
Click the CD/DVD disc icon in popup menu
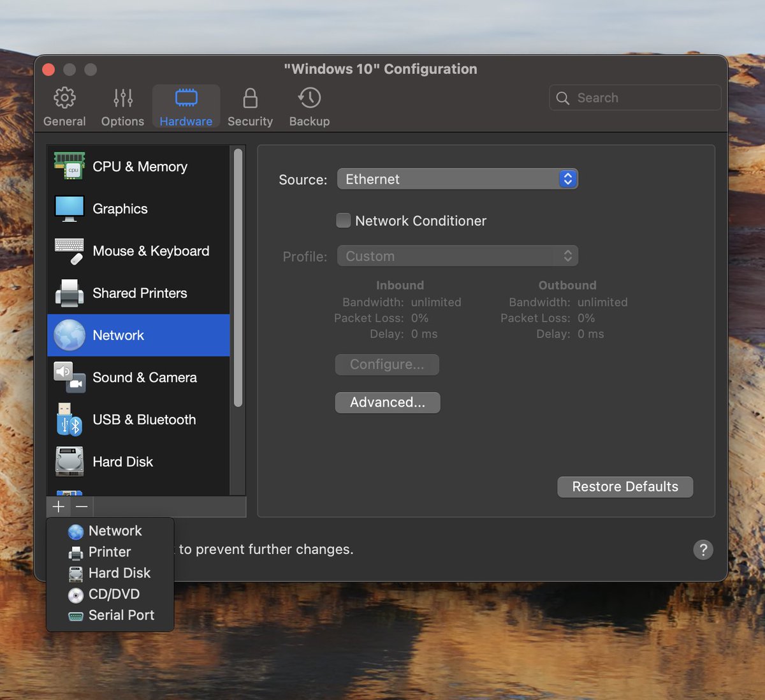click(x=76, y=595)
